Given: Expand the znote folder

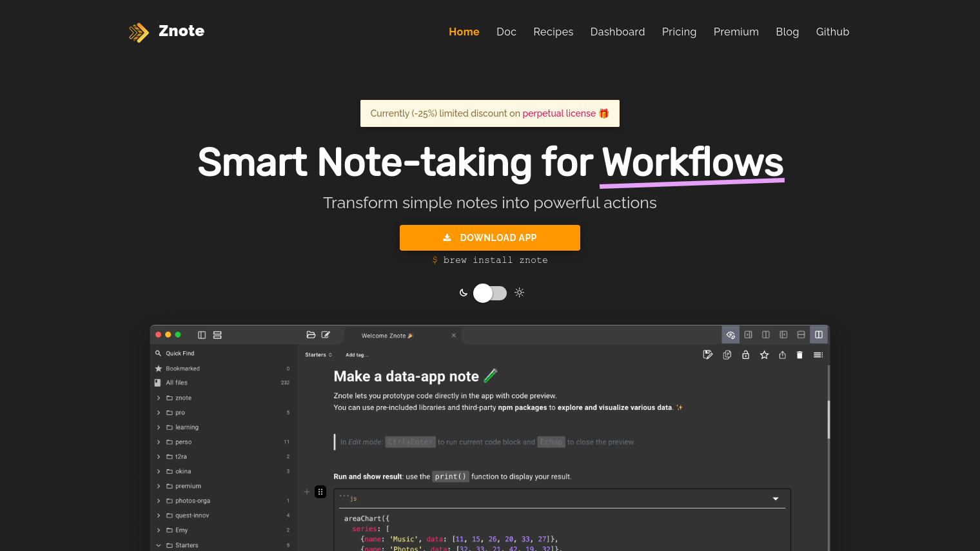Looking at the screenshot, I should (x=159, y=398).
